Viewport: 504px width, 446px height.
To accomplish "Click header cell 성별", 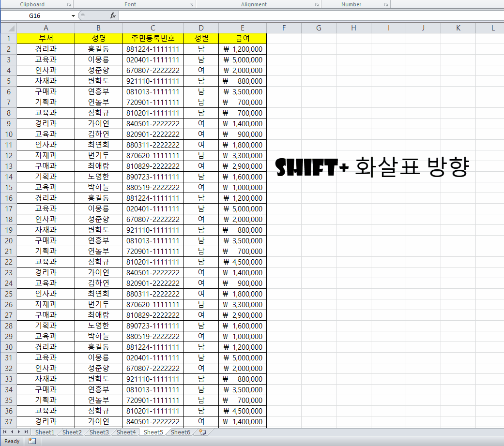I will point(201,39).
